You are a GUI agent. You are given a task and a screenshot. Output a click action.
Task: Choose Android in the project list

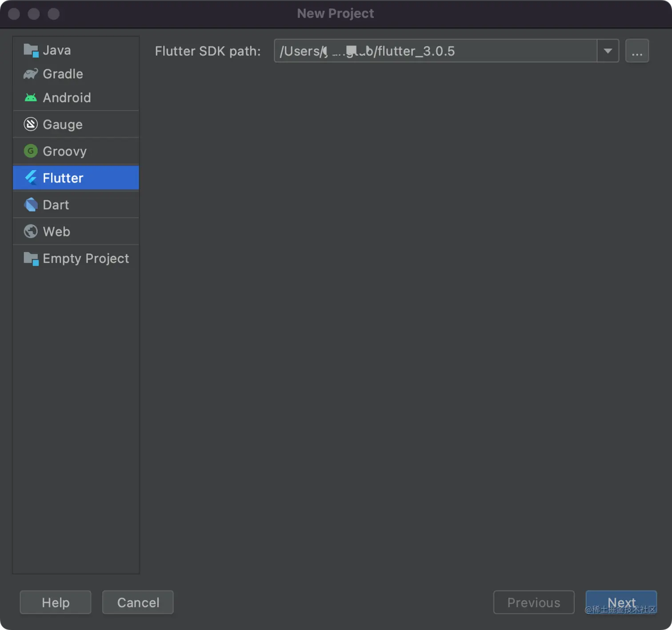click(x=76, y=98)
